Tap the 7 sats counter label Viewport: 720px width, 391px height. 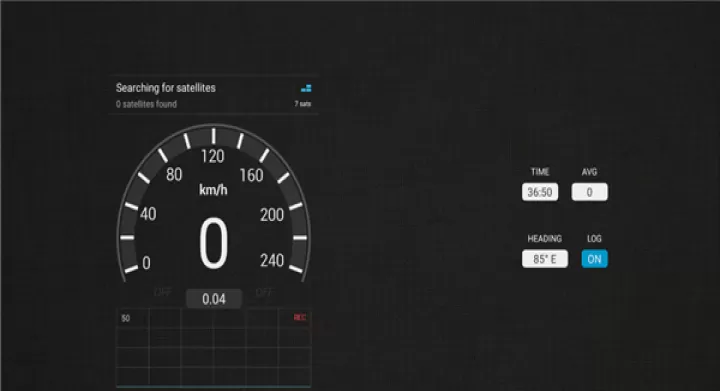tap(303, 104)
